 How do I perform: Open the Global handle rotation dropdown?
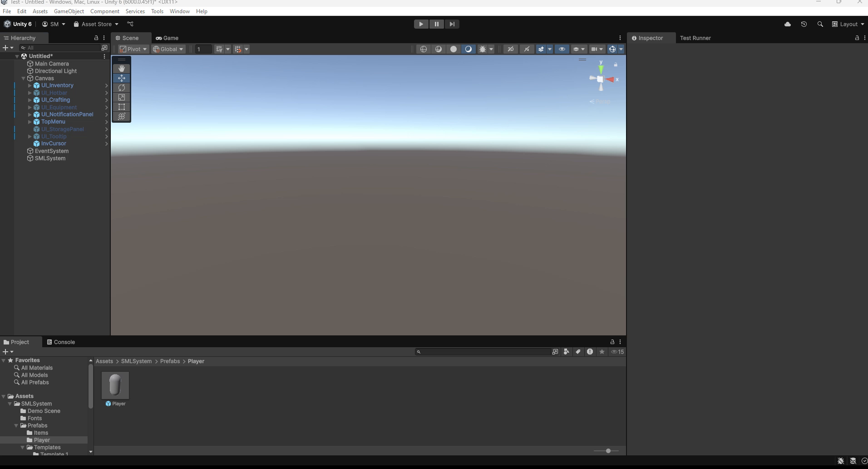[168, 49]
